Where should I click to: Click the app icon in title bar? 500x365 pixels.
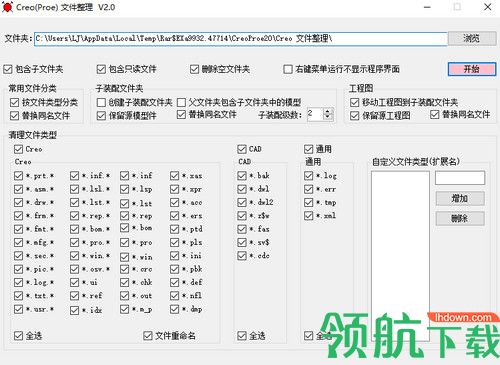pos(7,7)
